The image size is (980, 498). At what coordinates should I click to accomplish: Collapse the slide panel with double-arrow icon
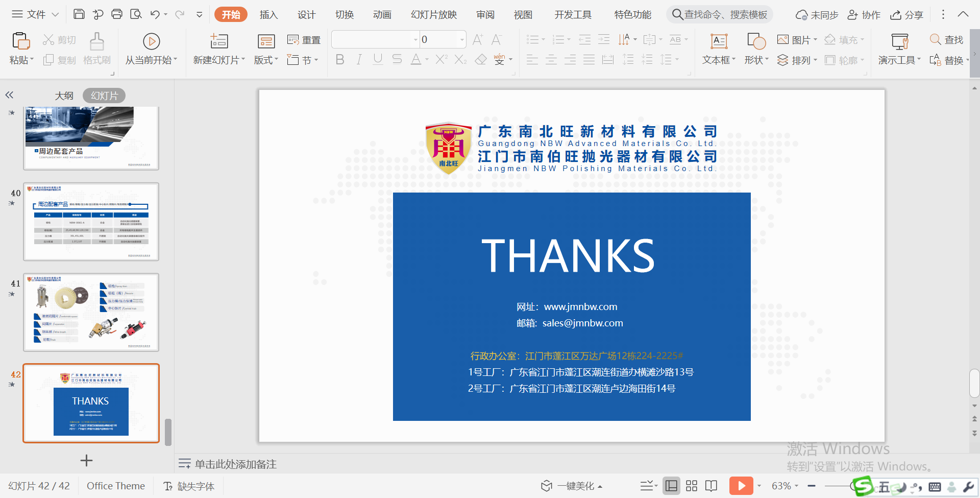[9, 95]
